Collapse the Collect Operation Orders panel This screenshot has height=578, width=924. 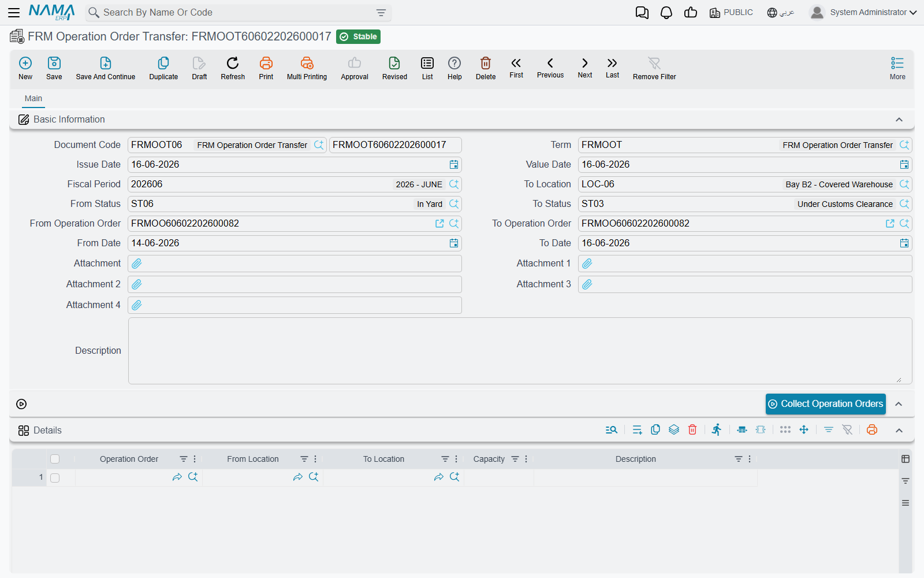(899, 404)
